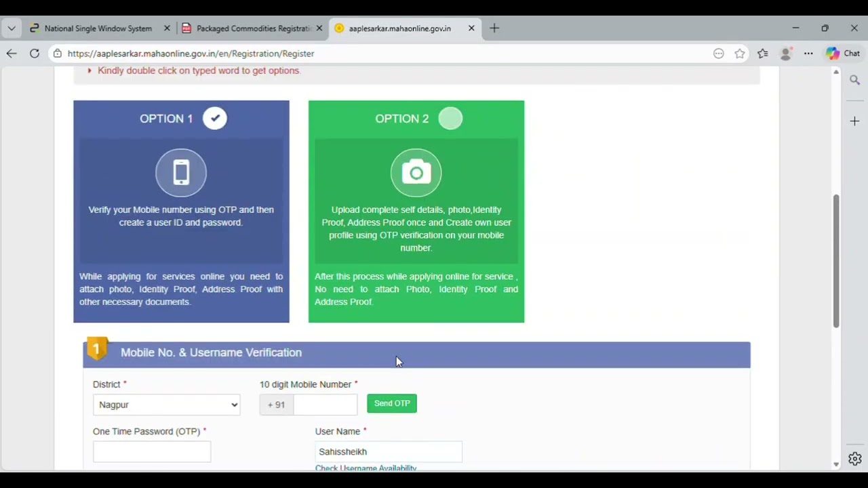Click Mobile No. & Username Verification heading
Image resolution: width=868 pixels, height=488 pixels.
pyautogui.click(x=211, y=352)
